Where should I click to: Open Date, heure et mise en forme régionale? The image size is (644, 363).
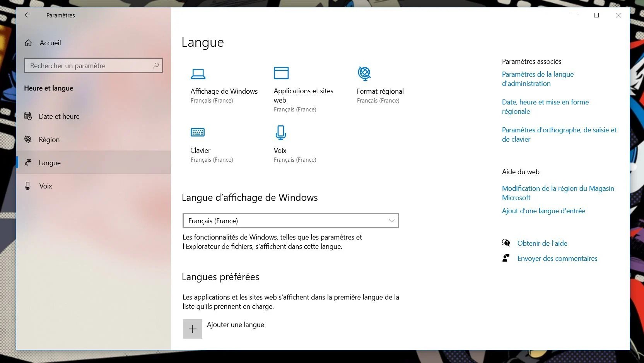coord(545,107)
